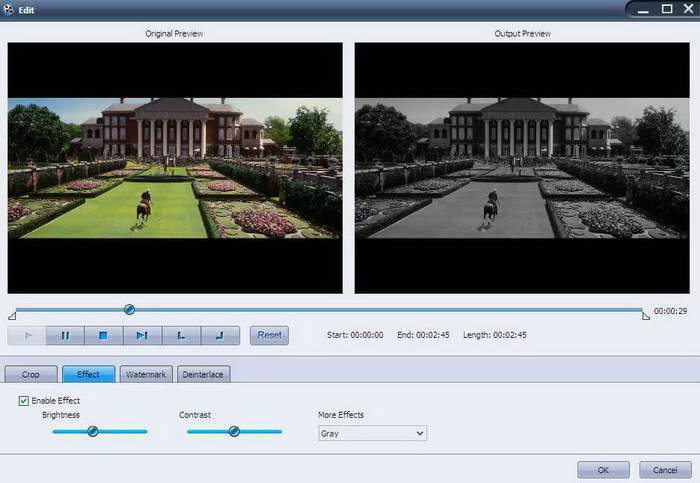
Task: Pause the video playback
Action: [x=65, y=335]
